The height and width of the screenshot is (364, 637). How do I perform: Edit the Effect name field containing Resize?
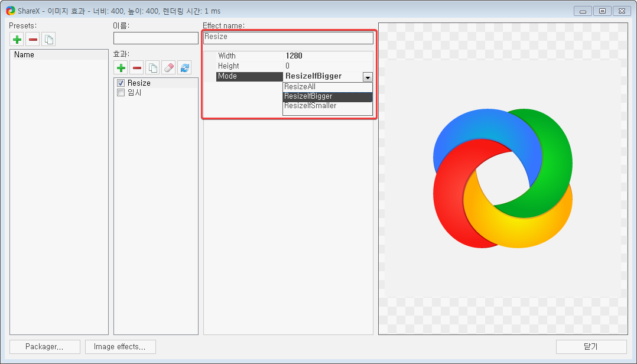[x=288, y=38]
